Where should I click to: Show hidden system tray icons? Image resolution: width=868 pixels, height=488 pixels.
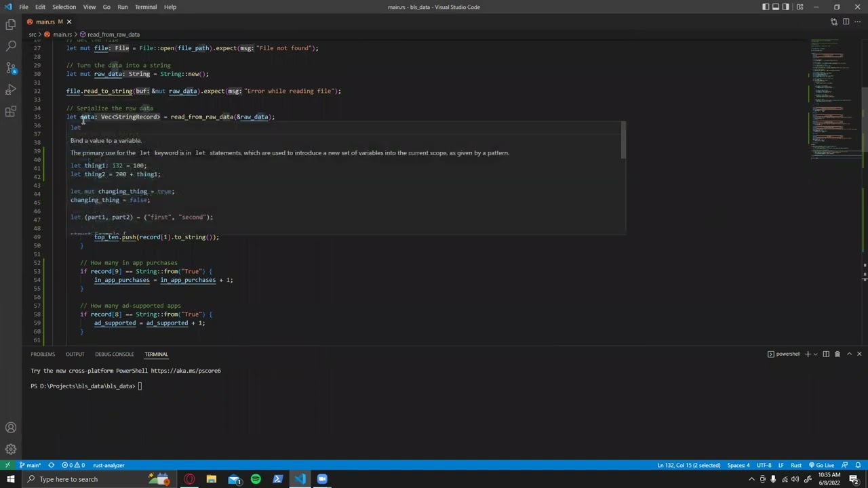click(751, 479)
